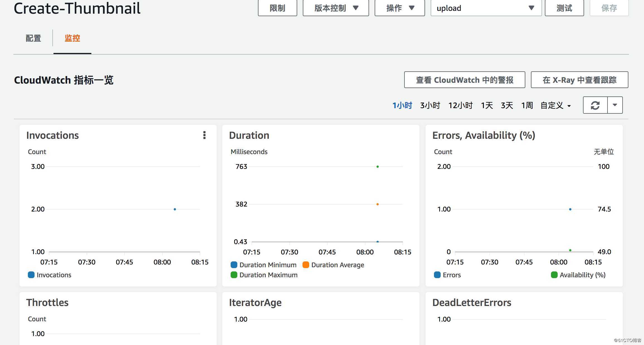Screen dimensions: 644x345
Task: Choose the 3天 time range
Action: (x=507, y=105)
